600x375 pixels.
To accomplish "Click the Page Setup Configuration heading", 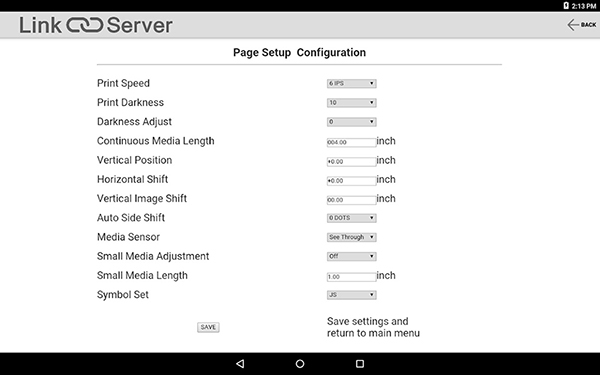I will pos(300,52).
